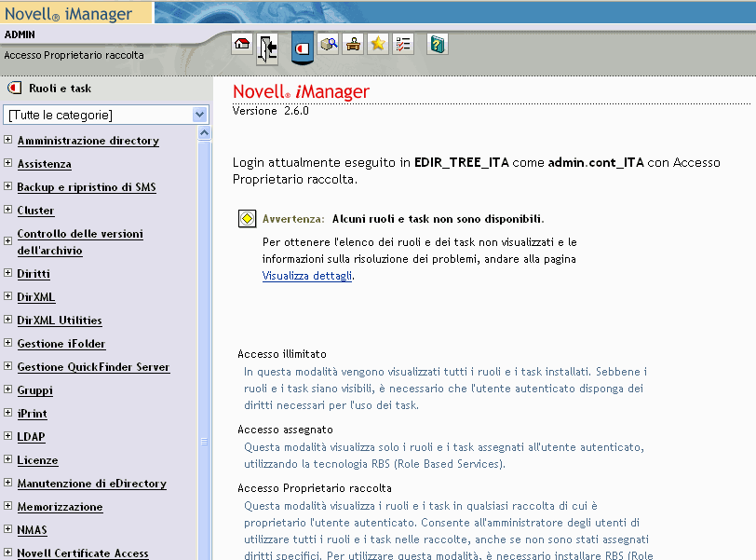Expand Backup e ripristino di SMS node
Image resolution: width=756 pixels, height=560 pixels.
tap(7, 185)
